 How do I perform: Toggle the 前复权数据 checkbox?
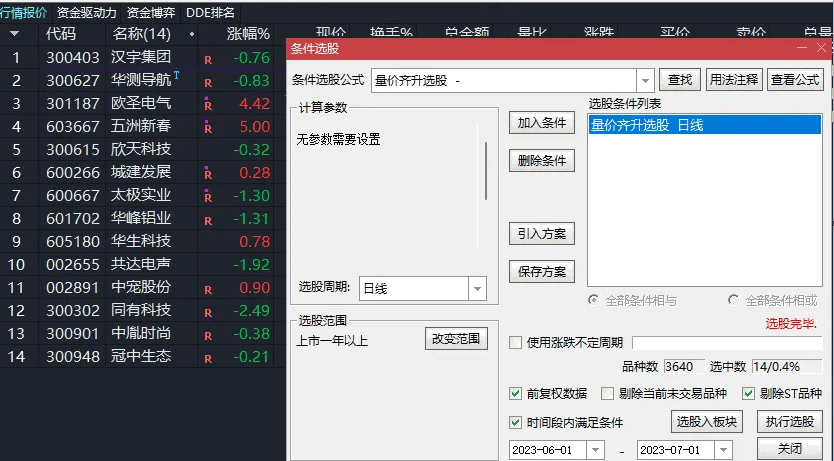pyautogui.click(x=515, y=393)
